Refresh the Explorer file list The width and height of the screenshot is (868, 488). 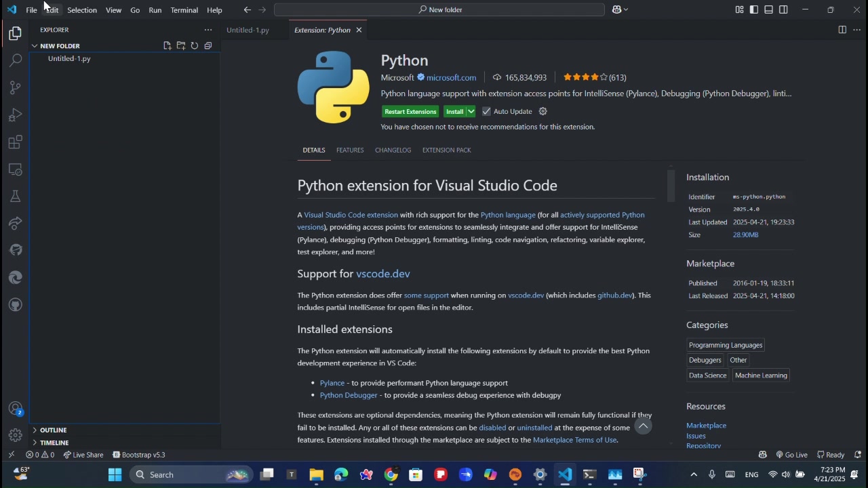tap(195, 46)
